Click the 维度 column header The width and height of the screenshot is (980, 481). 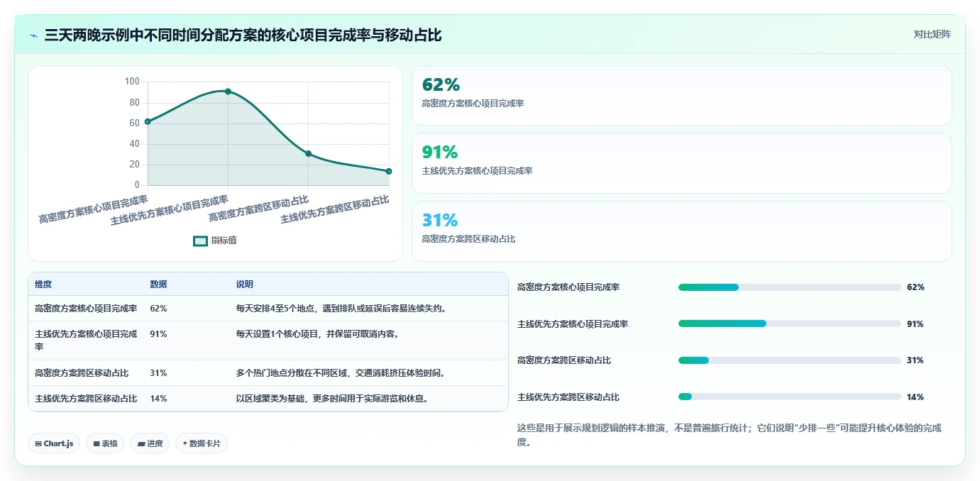pos(43,284)
